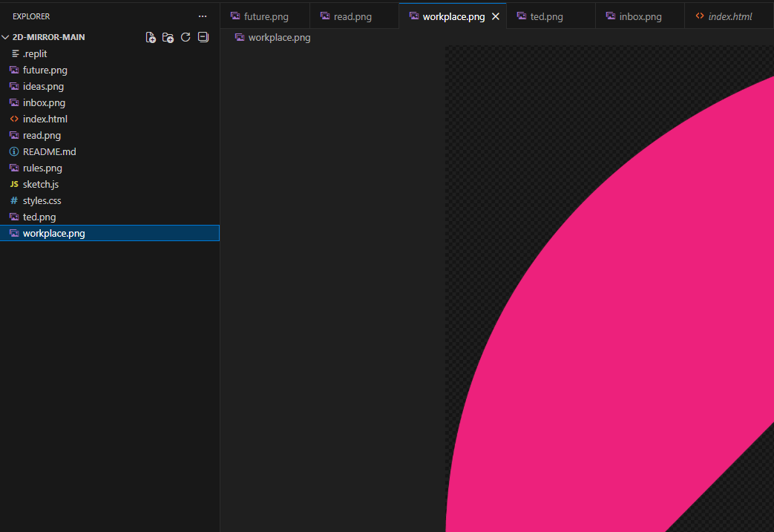Screen dimensions: 774x532
Task: Click the info icon beside README.md
Action: tap(14, 151)
